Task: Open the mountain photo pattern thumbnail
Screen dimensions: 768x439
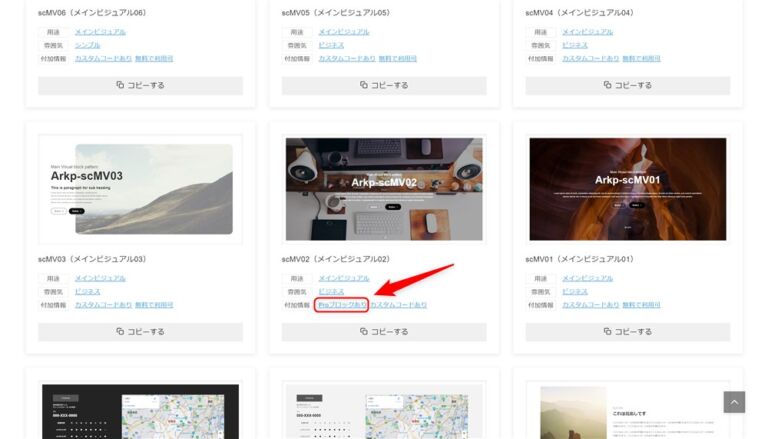Action: point(627,412)
